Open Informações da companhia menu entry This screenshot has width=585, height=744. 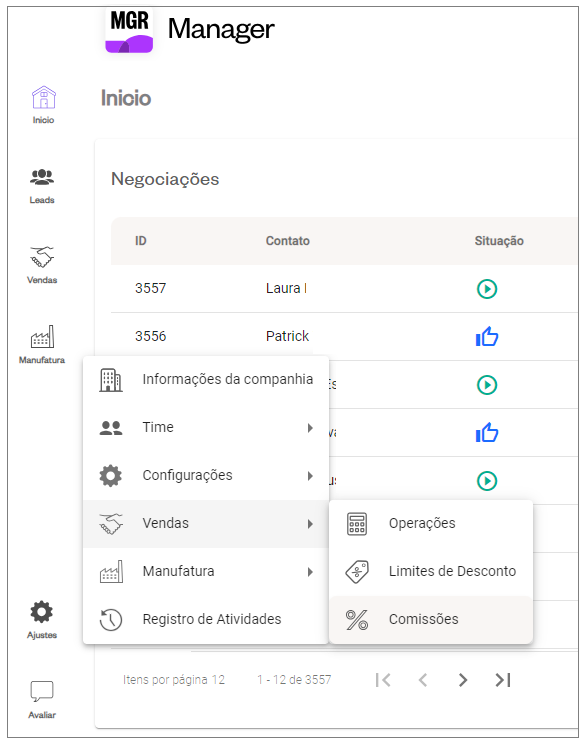205,380
